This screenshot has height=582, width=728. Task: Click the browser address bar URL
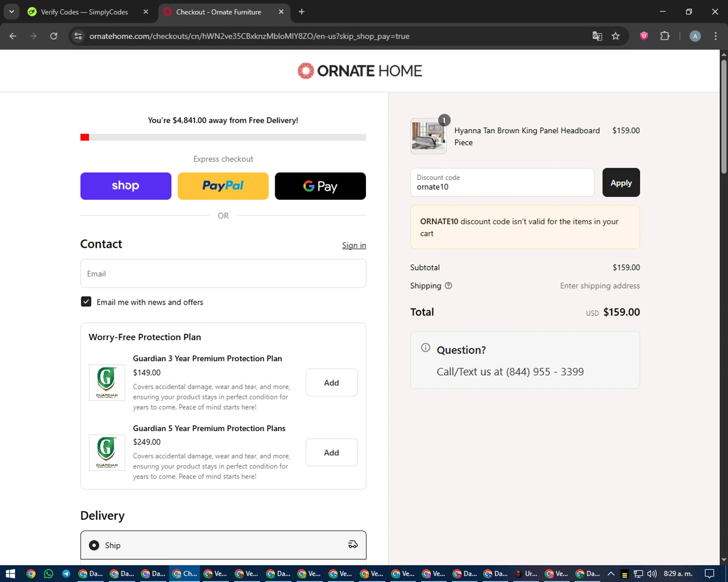coord(249,36)
